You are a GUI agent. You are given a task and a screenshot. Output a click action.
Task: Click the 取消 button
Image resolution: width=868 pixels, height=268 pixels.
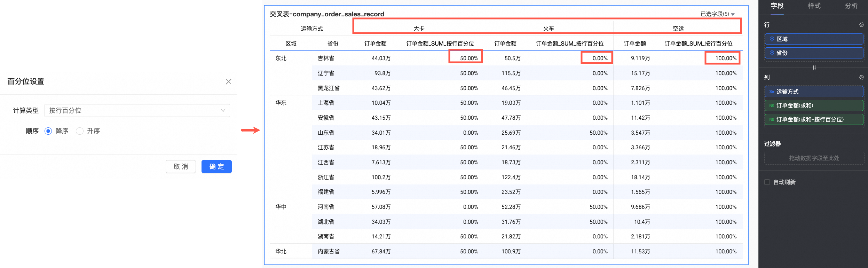(181, 167)
